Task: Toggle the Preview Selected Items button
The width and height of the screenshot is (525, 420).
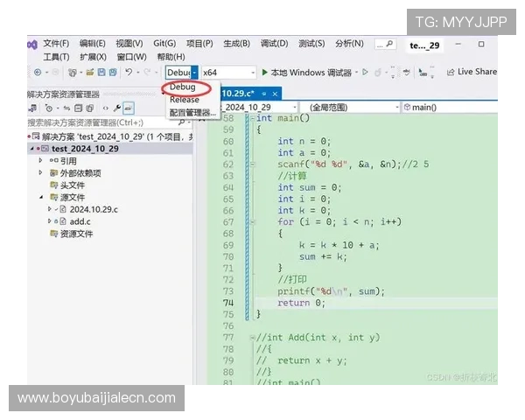Action: [128, 108]
